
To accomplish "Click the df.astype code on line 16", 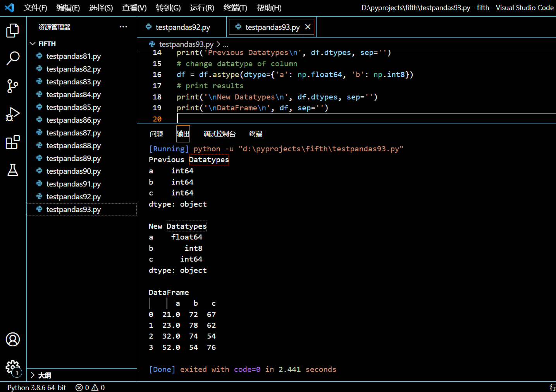I will (x=295, y=75).
